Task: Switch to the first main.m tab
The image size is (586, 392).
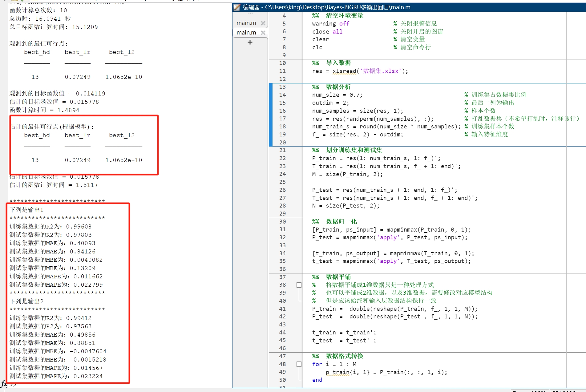Action: (x=246, y=22)
